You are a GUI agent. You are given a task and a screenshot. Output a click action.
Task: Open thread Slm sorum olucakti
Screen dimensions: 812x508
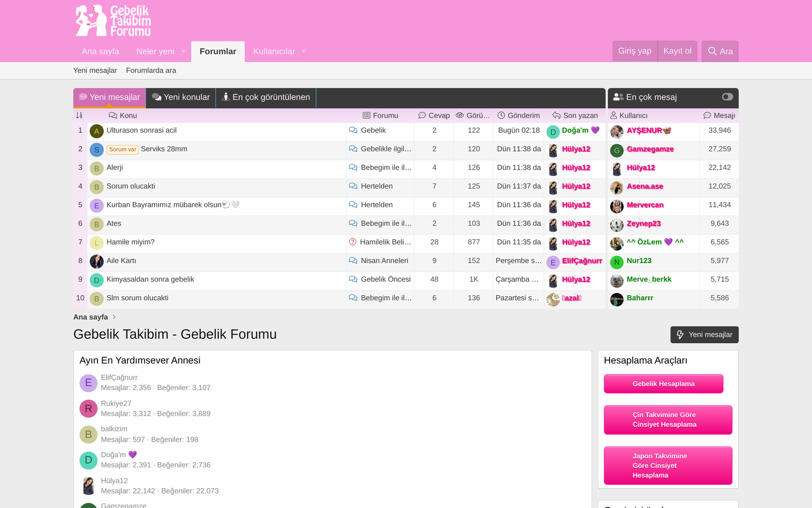[138, 298]
